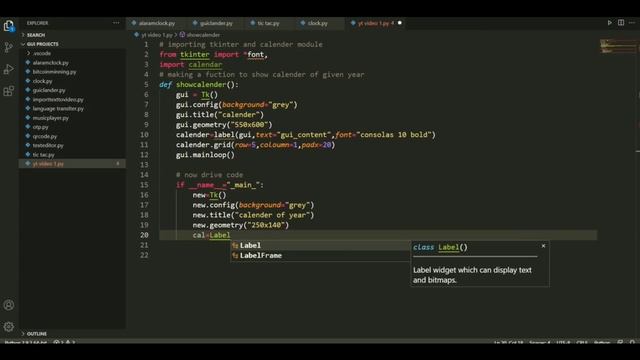Click the yt video 1.py breadcrumb
The width and height of the screenshot is (640, 360).
click(157, 35)
